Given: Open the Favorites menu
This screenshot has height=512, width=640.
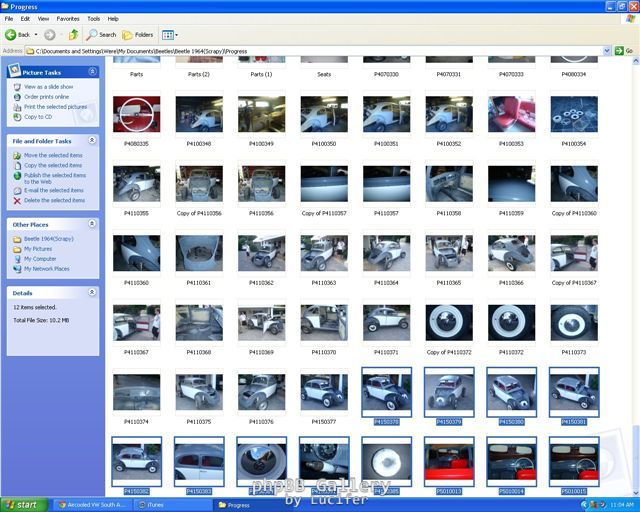Looking at the screenshot, I should click(67, 18).
